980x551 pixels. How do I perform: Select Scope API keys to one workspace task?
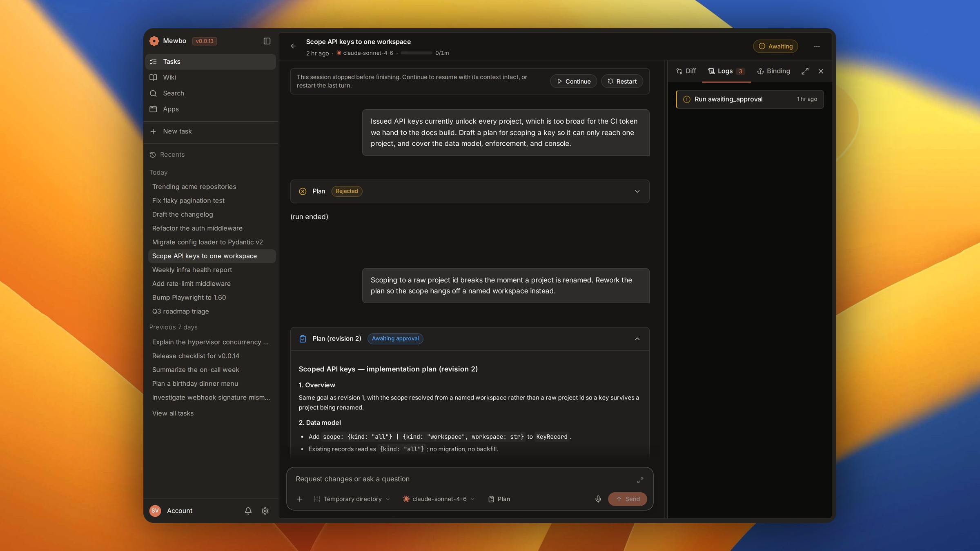(x=212, y=256)
